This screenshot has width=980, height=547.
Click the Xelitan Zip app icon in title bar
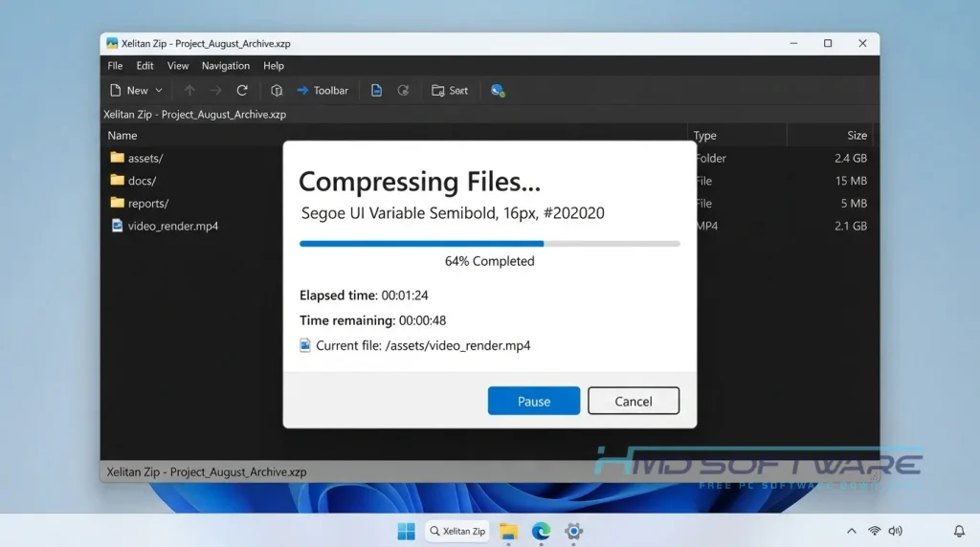click(x=112, y=43)
